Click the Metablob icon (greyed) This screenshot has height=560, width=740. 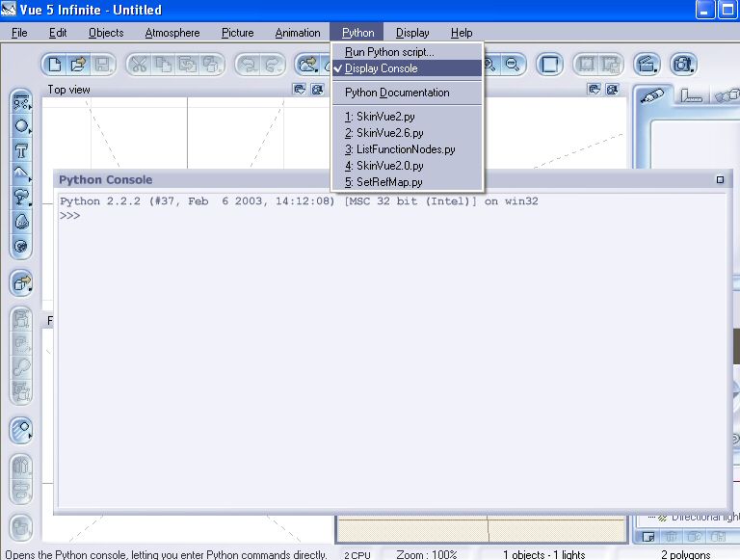click(21, 367)
